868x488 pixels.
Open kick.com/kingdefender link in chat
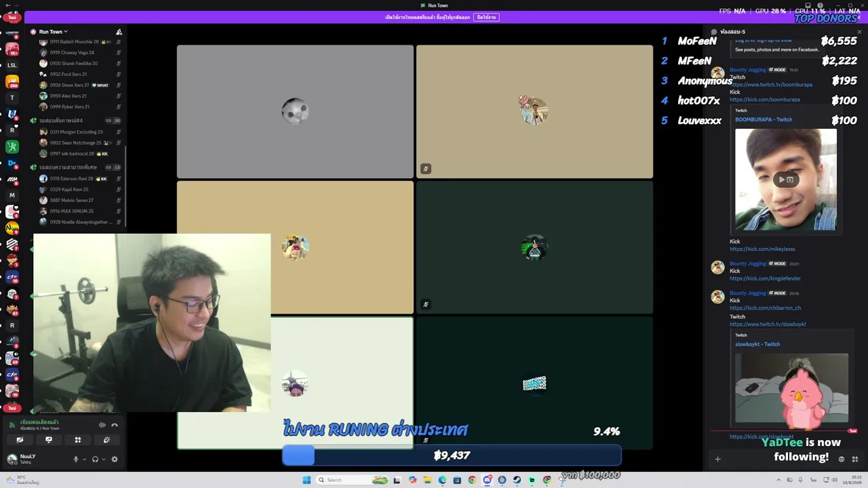(765, 279)
